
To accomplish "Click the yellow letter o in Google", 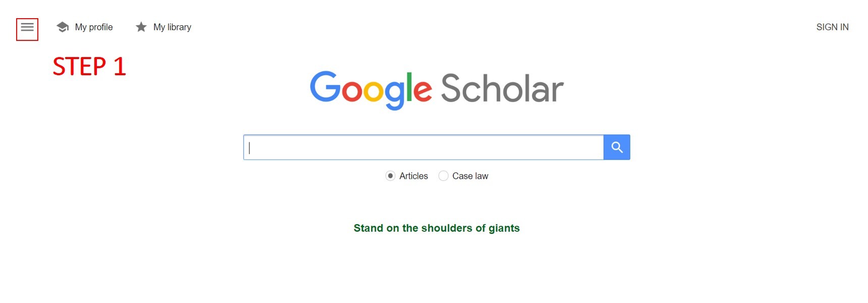I will [x=374, y=91].
